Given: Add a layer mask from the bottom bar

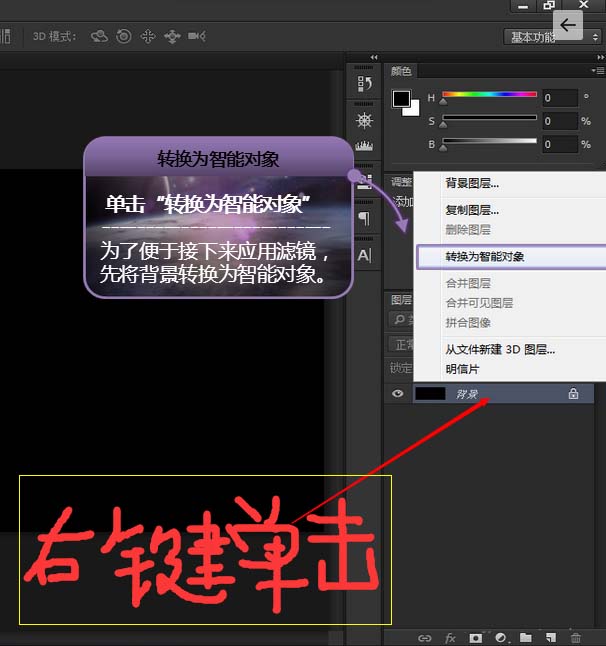Looking at the screenshot, I should 476,637.
